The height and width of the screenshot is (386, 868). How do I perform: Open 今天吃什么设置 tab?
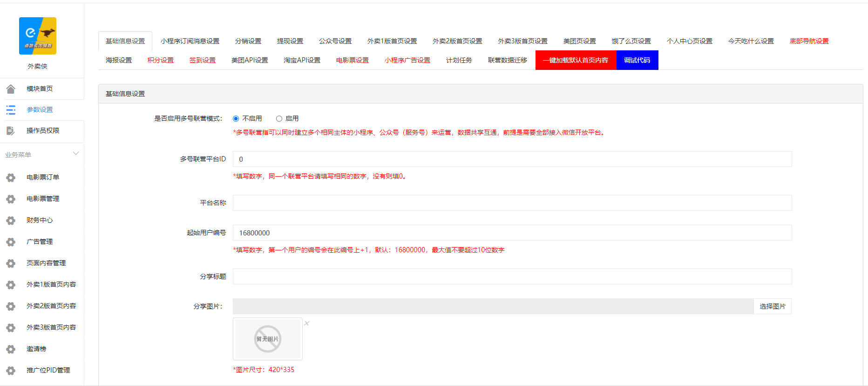pyautogui.click(x=751, y=41)
